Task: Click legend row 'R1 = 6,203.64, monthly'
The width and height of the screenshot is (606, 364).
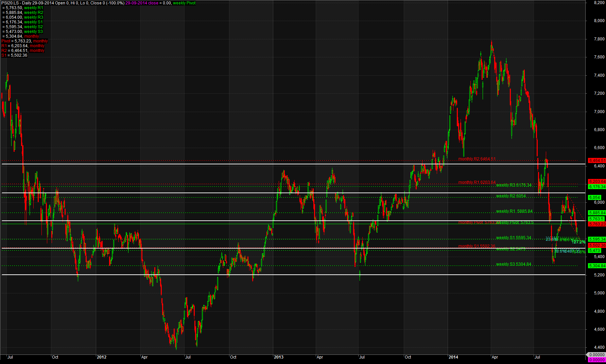Action: 23,46
